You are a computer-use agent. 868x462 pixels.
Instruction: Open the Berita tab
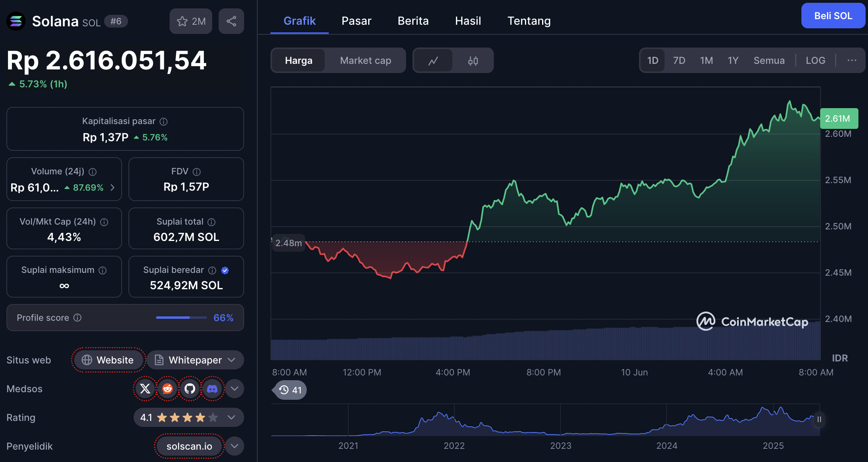(x=413, y=21)
